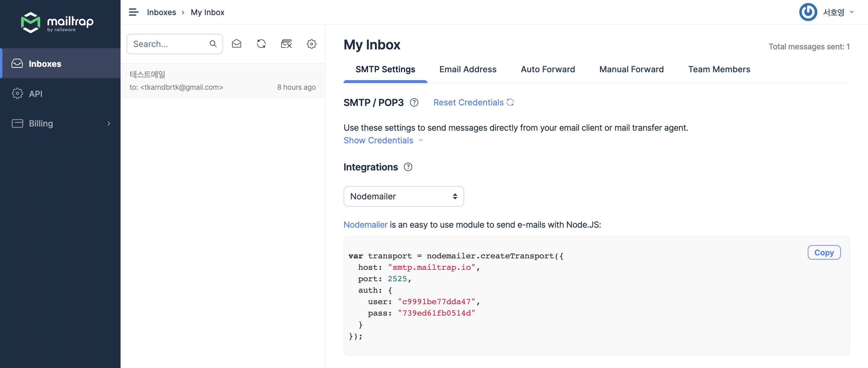Click the clear inbox icon

(286, 44)
